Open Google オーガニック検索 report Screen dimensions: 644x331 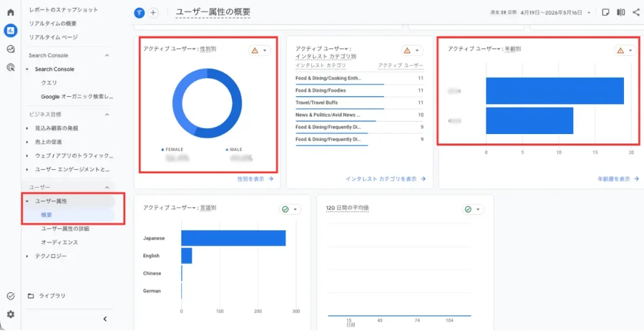pos(77,97)
